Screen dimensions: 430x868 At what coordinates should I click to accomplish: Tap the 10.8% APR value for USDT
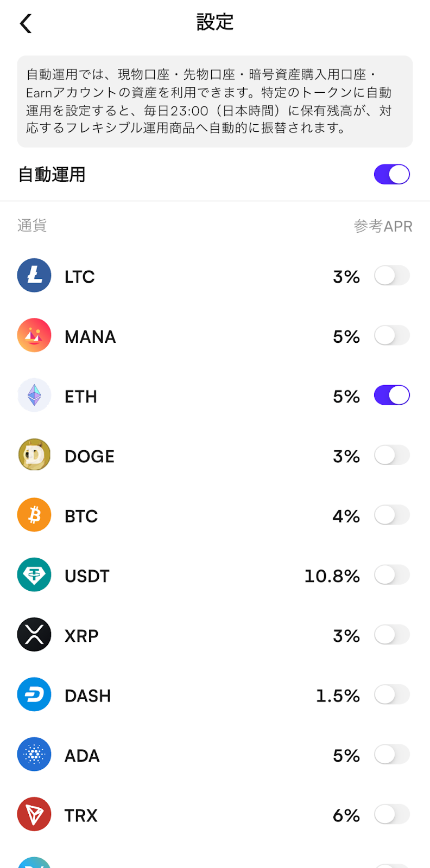[332, 576]
